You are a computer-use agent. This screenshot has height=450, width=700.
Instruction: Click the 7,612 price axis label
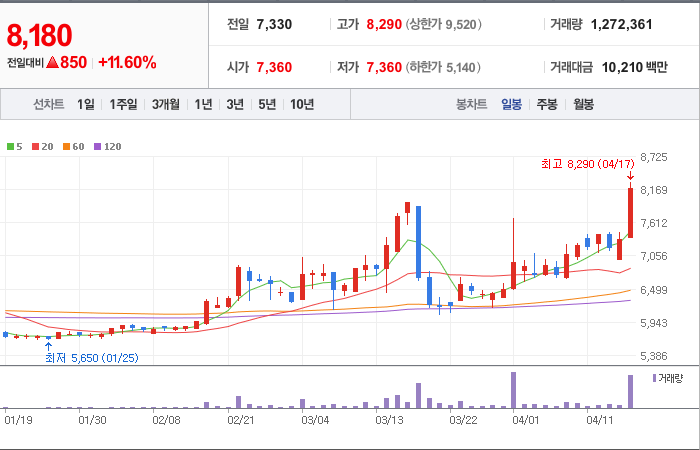coord(654,223)
